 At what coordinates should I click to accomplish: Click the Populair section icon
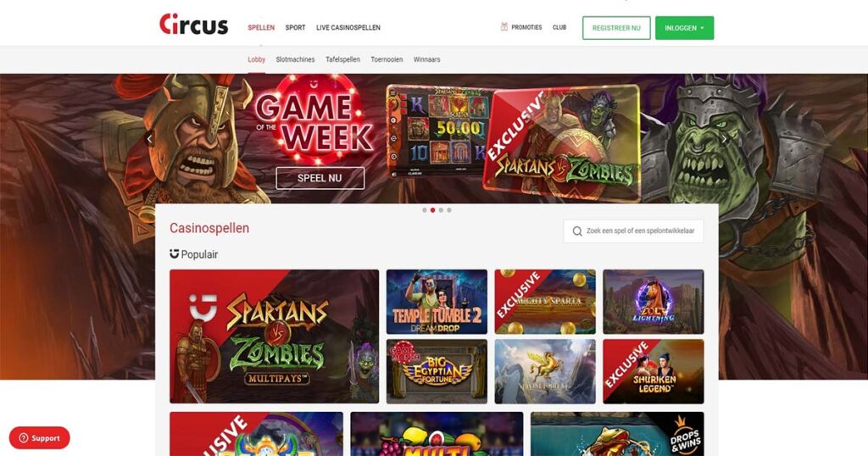point(175,254)
